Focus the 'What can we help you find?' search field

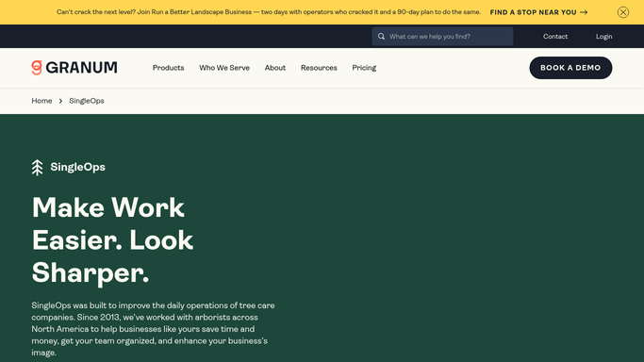click(x=442, y=37)
